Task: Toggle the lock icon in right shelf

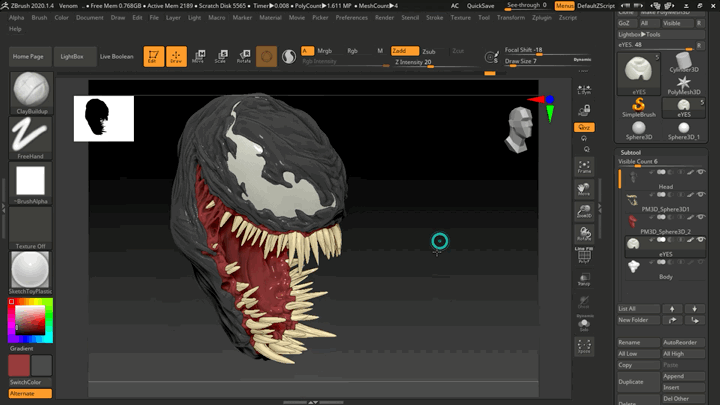Action: [584, 110]
